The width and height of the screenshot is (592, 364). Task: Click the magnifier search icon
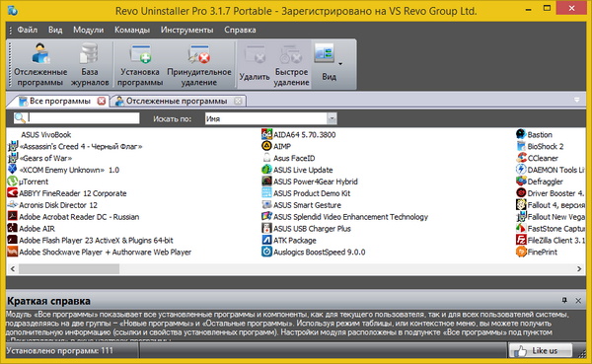click(20, 118)
